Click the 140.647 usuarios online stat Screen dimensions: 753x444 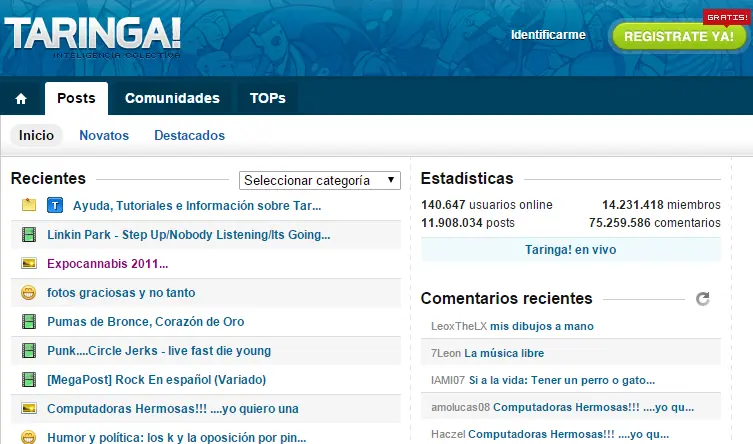point(487,205)
